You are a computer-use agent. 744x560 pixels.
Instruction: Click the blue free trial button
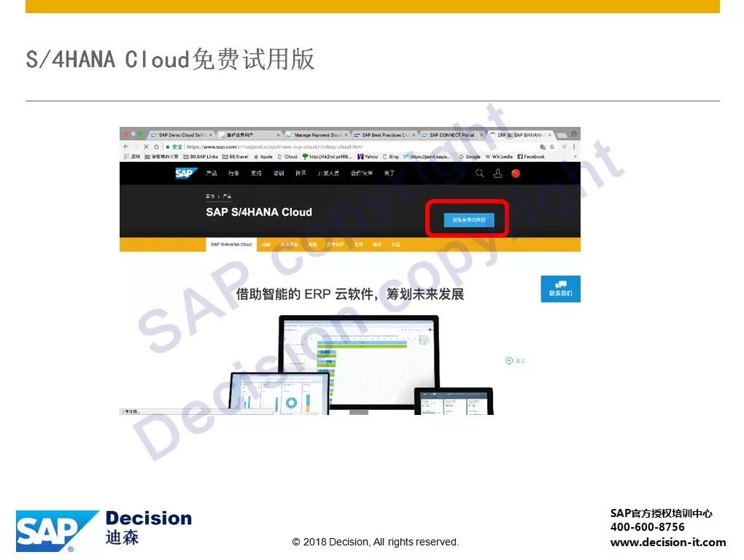[469, 220]
